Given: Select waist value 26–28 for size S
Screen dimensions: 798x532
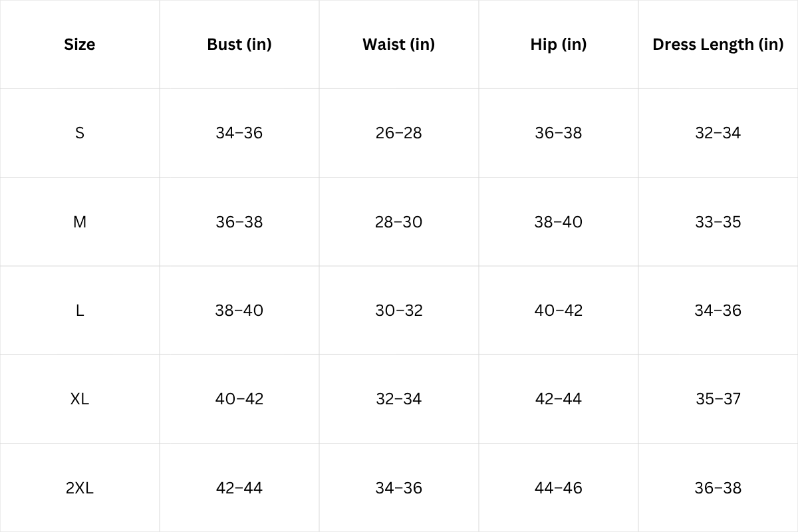Looking at the screenshot, I should click(398, 133).
